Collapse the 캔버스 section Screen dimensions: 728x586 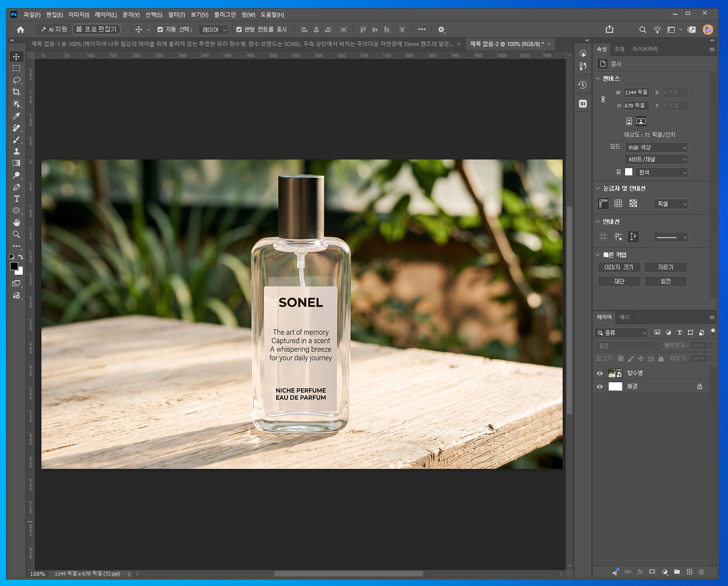598,78
